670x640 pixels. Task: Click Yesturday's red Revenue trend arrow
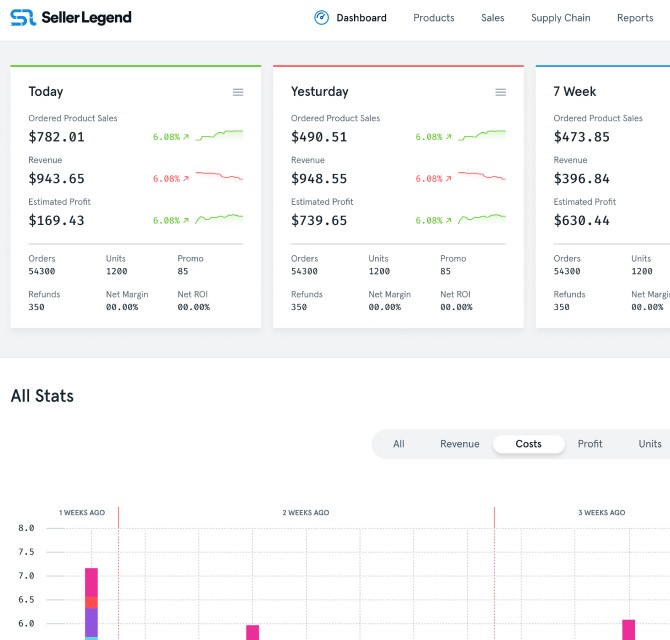coord(447,179)
